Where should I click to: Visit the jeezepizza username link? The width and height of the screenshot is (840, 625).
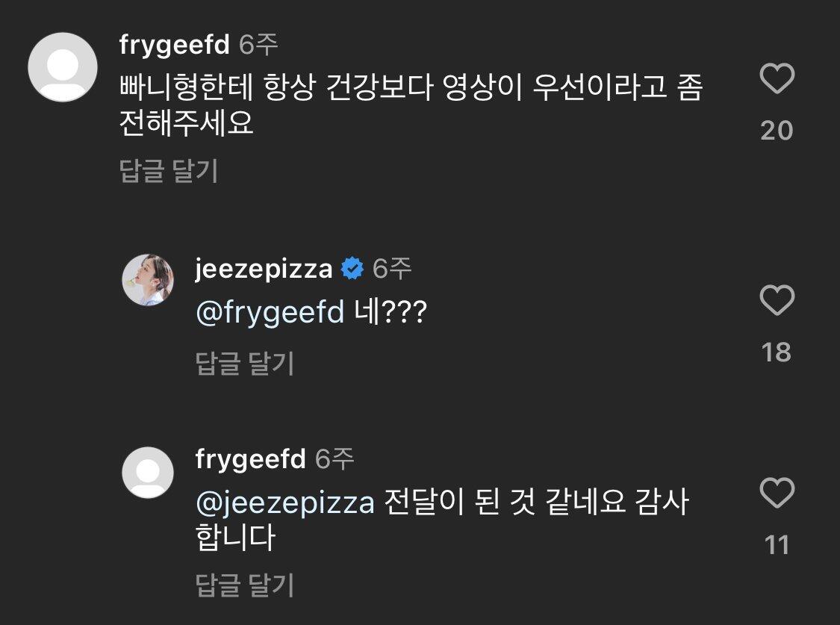pyautogui.click(x=264, y=269)
